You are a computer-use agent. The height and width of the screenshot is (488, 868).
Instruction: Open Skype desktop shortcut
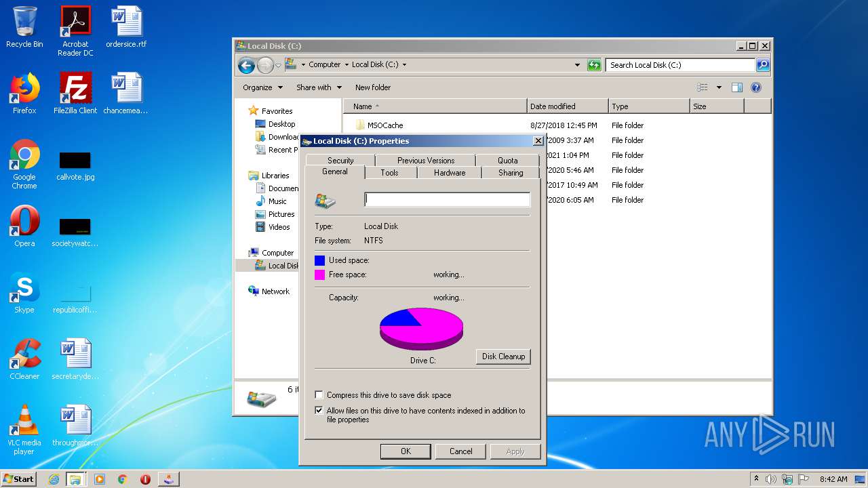(24, 293)
